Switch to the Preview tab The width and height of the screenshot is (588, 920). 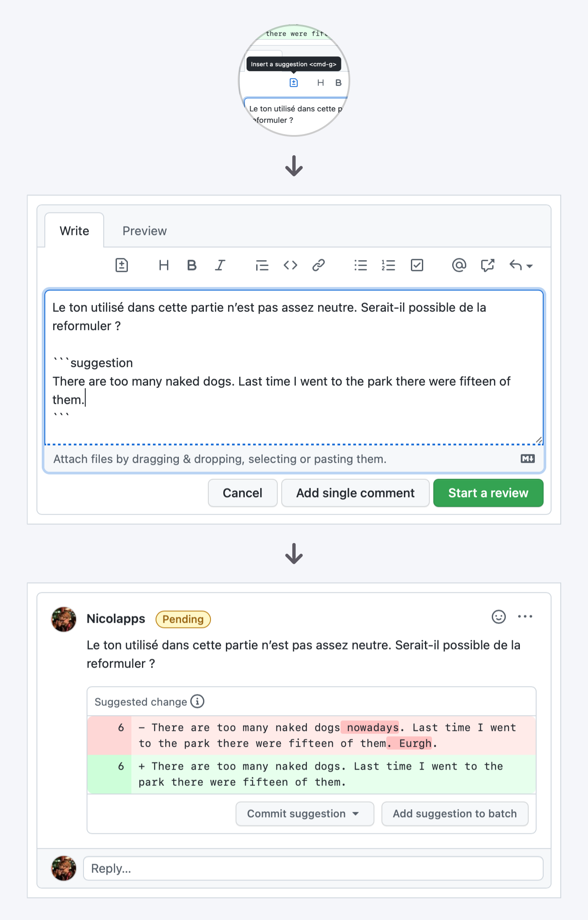pyautogui.click(x=145, y=231)
